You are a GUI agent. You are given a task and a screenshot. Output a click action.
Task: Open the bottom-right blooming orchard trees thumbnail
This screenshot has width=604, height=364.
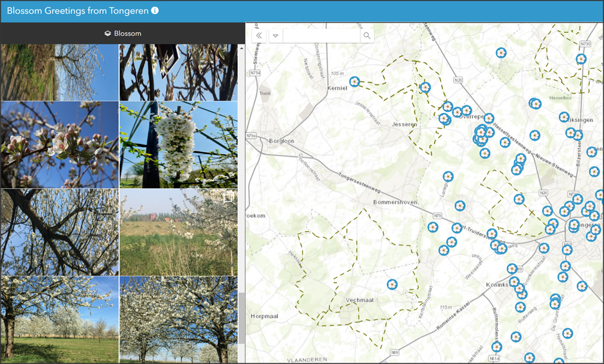tap(179, 320)
